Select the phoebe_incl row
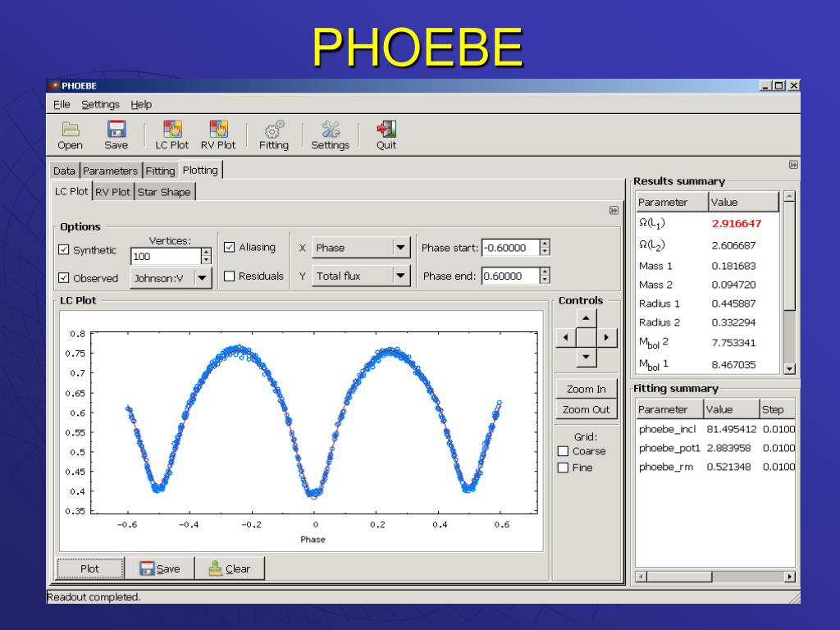Image resolution: width=840 pixels, height=630 pixels. point(715,429)
